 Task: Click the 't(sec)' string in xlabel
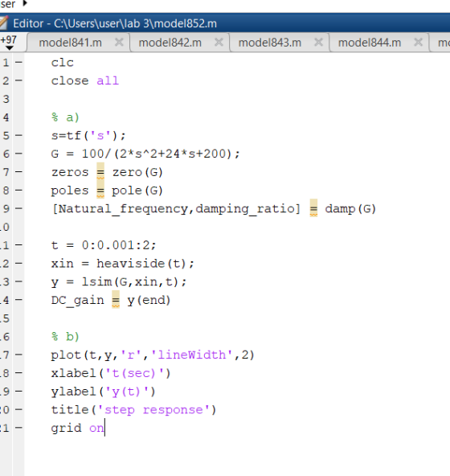click(x=134, y=373)
